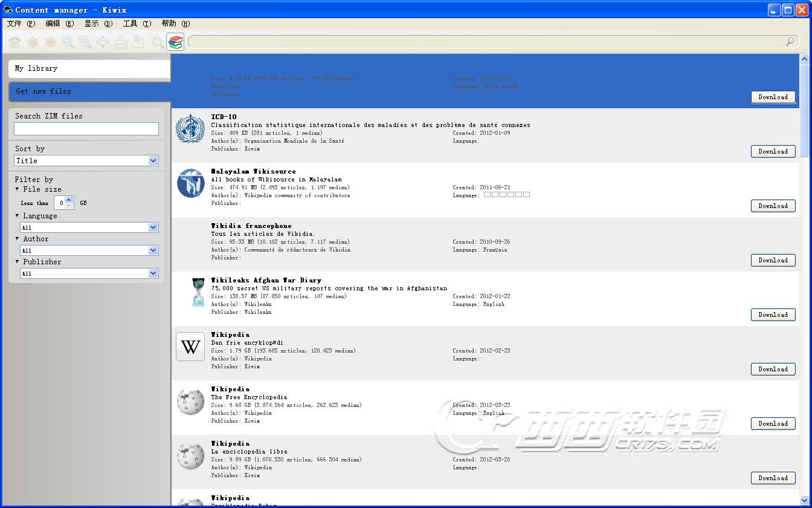Toggle the library books icon
Viewport: 812px width, 508px height.
(x=175, y=42)
